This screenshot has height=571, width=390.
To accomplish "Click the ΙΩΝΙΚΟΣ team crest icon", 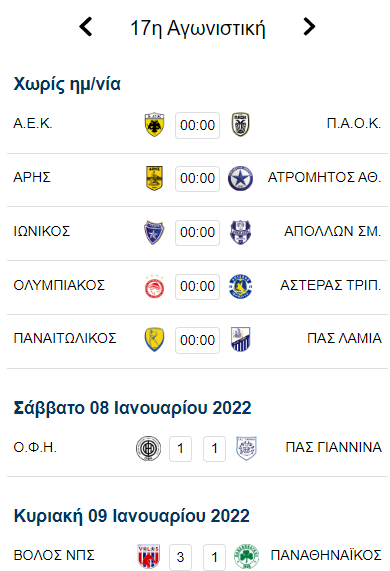I will coord(154,232).
